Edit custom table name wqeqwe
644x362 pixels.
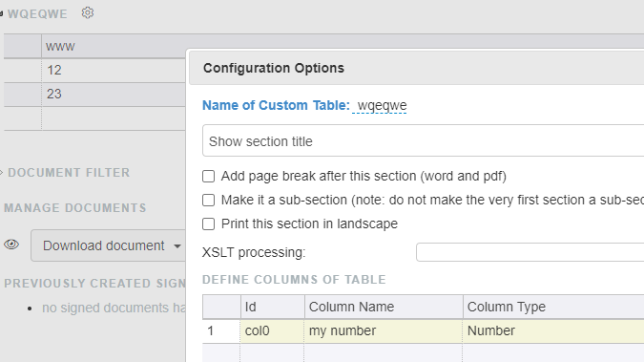click(x=382, y=105)
